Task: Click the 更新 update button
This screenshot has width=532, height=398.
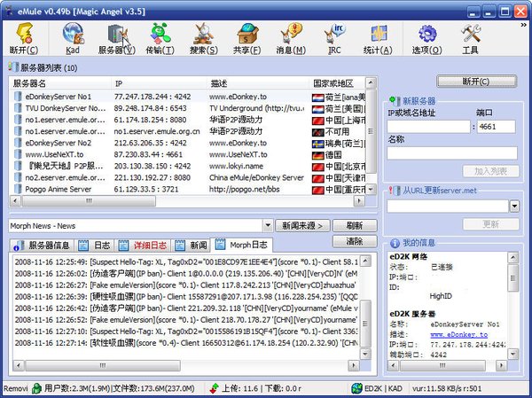Action: 490,224
